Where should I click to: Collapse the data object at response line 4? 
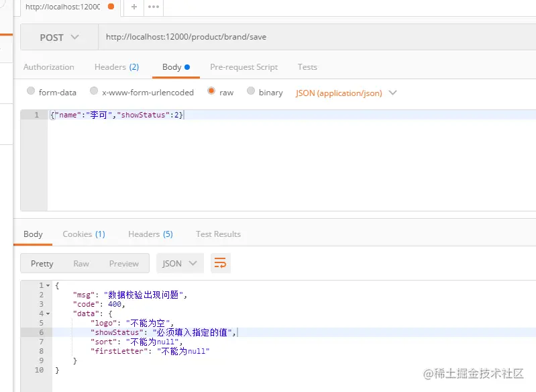click(x=48, y=313)
